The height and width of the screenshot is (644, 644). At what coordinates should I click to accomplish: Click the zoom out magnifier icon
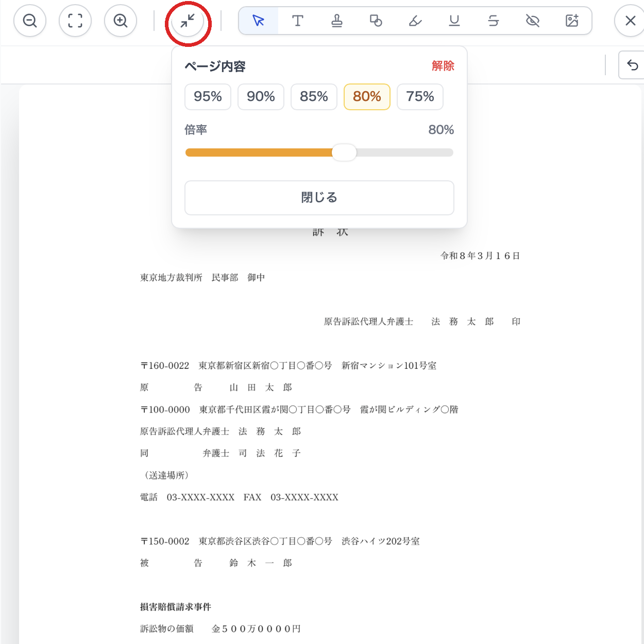tap(30, 21)
